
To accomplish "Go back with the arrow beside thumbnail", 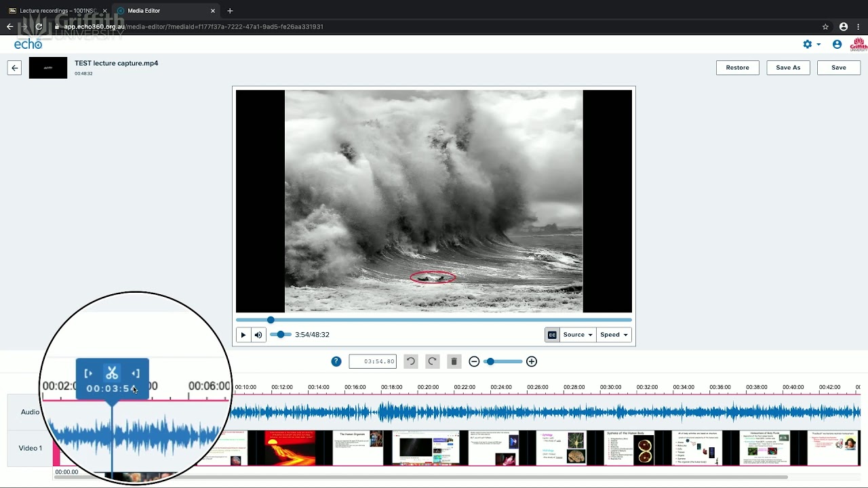I will [14, 68].
